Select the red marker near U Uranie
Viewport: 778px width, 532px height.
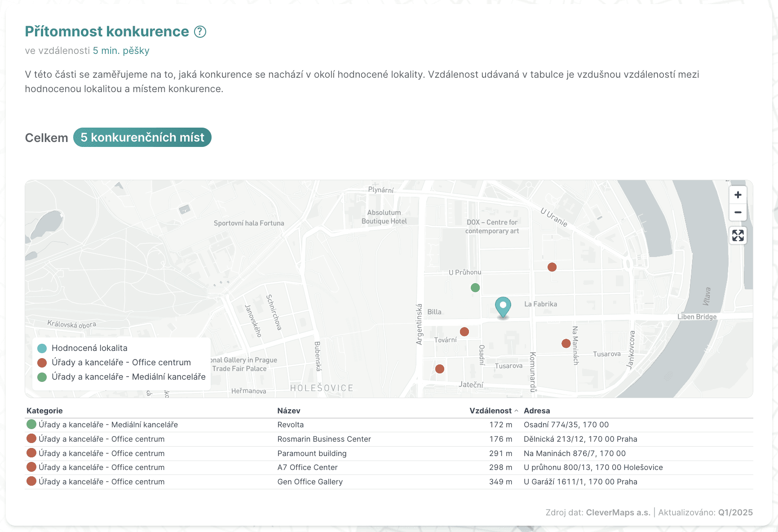(x=552, y=267)
